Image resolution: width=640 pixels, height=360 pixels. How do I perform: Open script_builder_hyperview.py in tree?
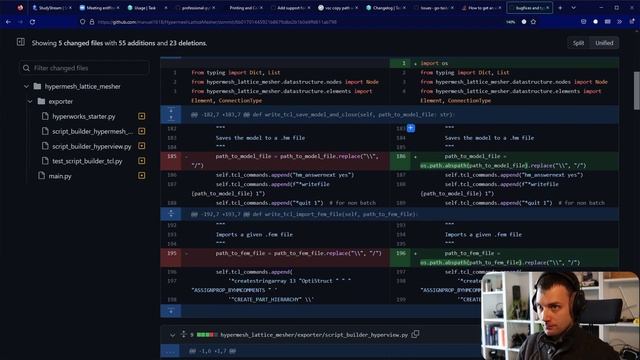92,146
